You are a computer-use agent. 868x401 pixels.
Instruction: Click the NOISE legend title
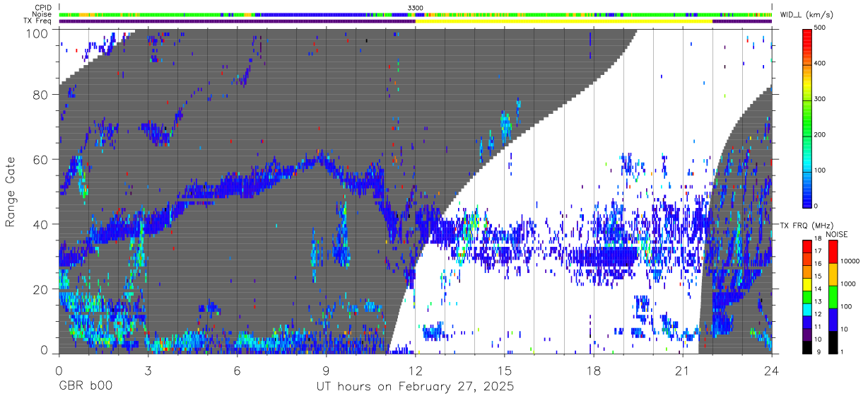[x=838, y=234]
